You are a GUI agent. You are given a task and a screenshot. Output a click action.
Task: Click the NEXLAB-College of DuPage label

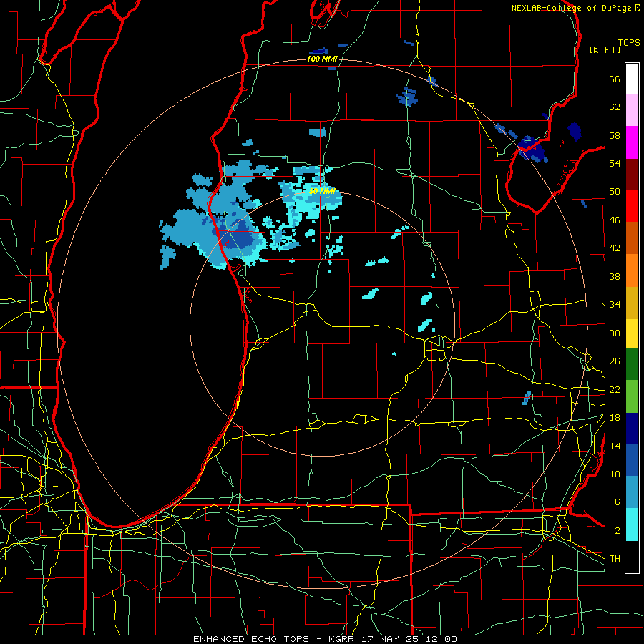[x=571, y=8]
